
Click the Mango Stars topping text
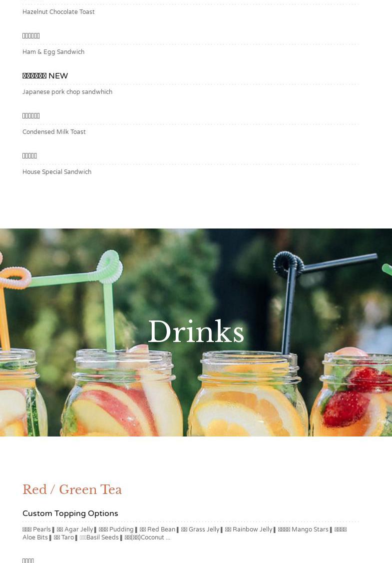click(x=303, y=529)
